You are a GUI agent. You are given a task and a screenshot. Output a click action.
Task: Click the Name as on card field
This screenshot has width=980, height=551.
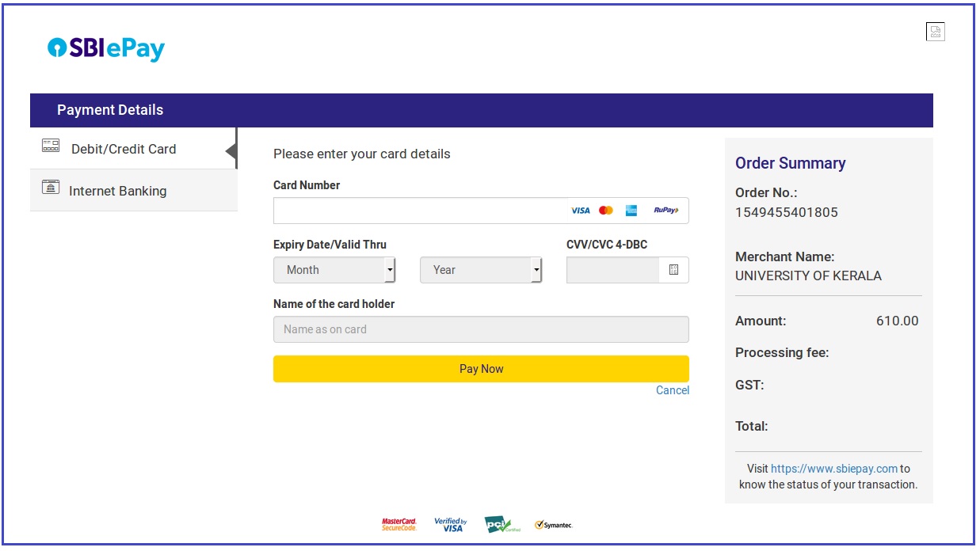click(x=481, y=329)
